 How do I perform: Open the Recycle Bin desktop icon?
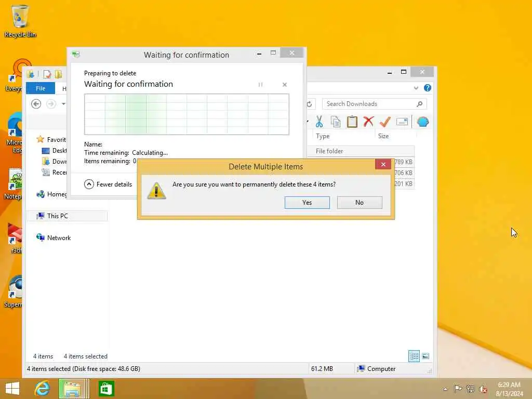(x=20, y=21)
